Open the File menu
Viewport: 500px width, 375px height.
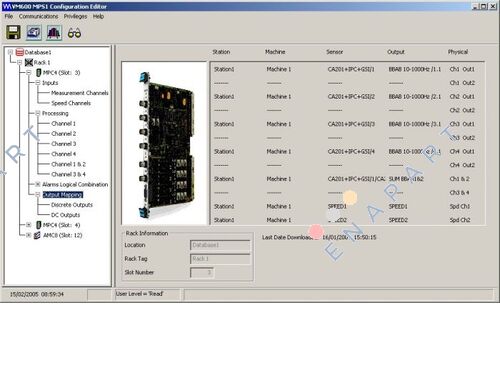tap(9, 16)
